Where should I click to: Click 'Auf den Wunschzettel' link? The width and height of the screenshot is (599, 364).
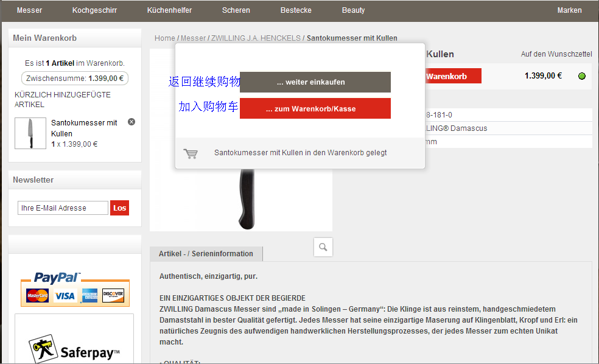click(556, 54)
